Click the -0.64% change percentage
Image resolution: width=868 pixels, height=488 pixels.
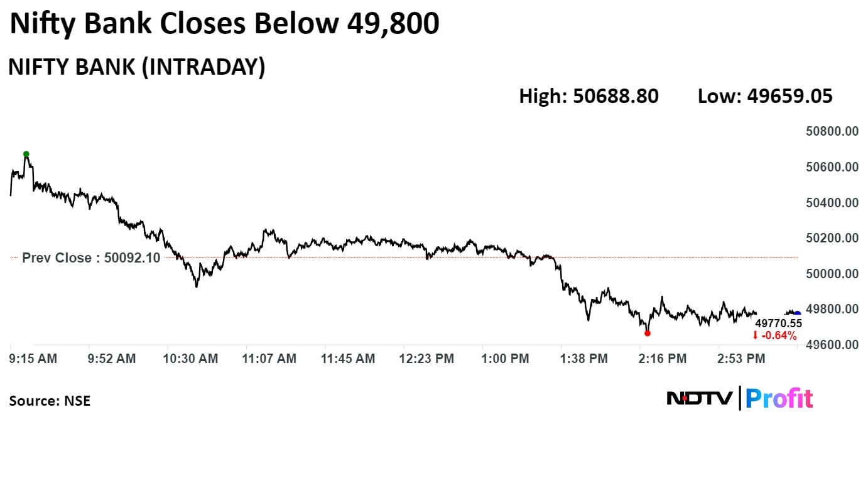click(x=779, y=336)
